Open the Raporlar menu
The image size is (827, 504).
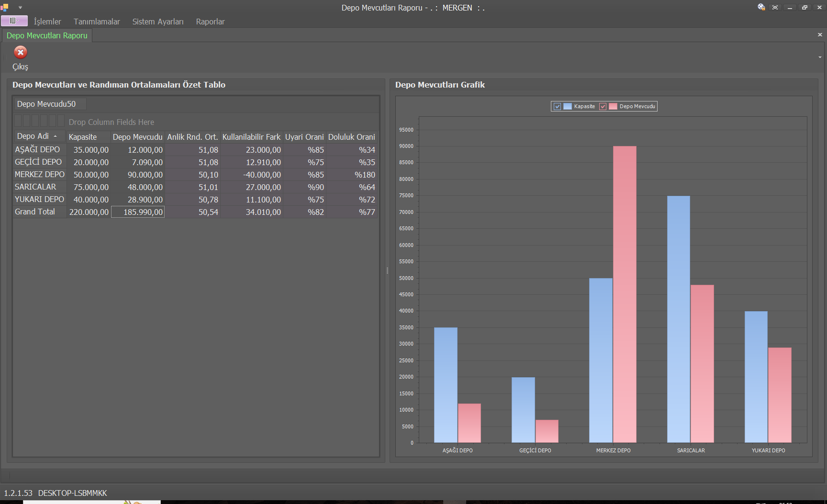pos(210,22)
